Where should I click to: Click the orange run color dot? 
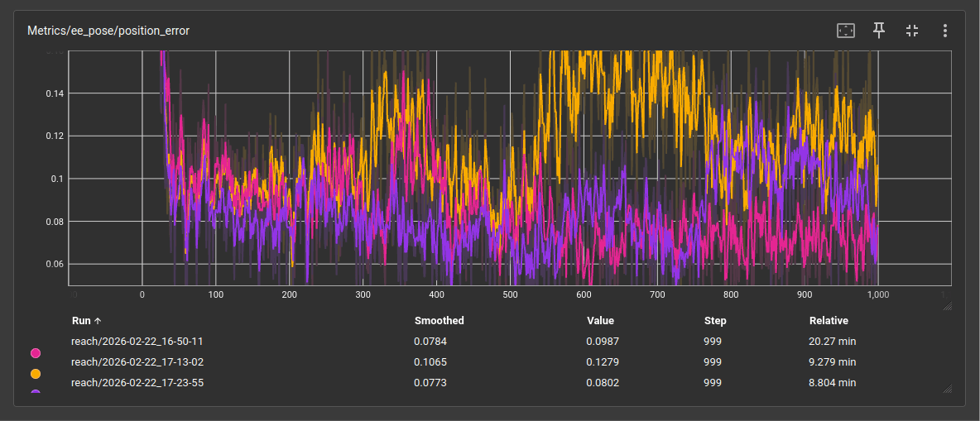click(36, 374)
